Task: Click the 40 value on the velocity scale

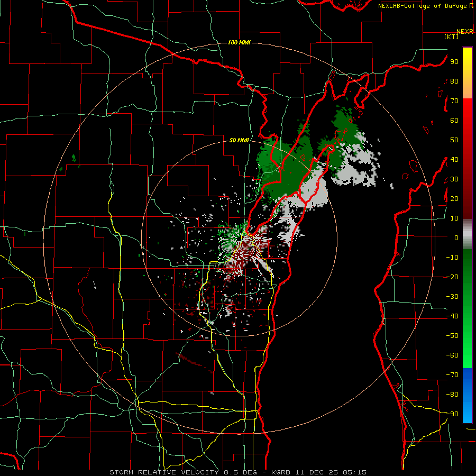Action: pyautogui.click(x=454, y=160)
